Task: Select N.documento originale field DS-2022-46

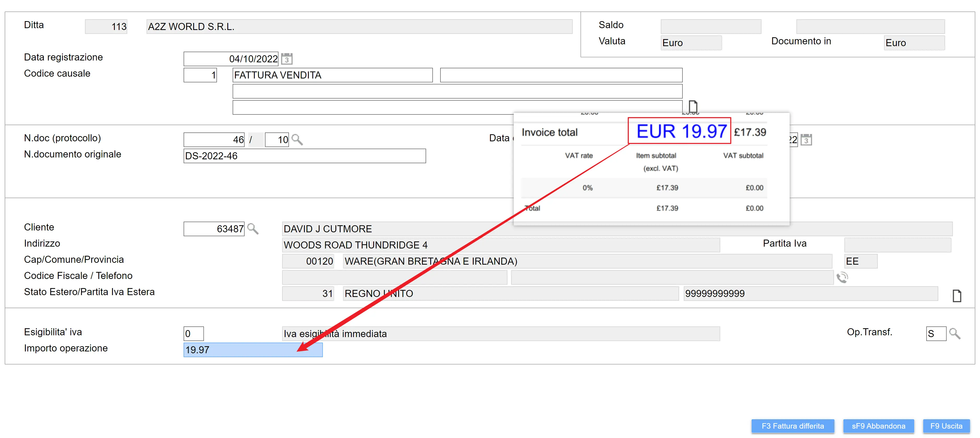Action: tap(304, 156)
